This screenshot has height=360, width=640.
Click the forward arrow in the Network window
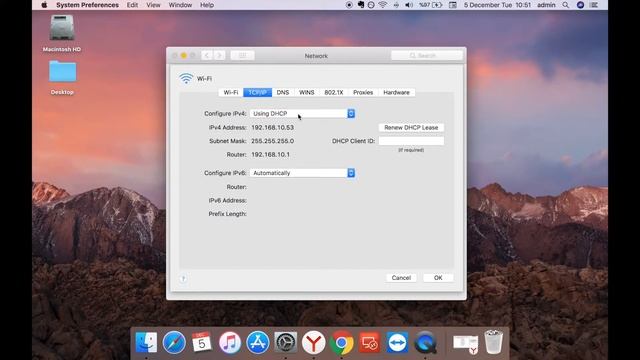click(219, 56)
